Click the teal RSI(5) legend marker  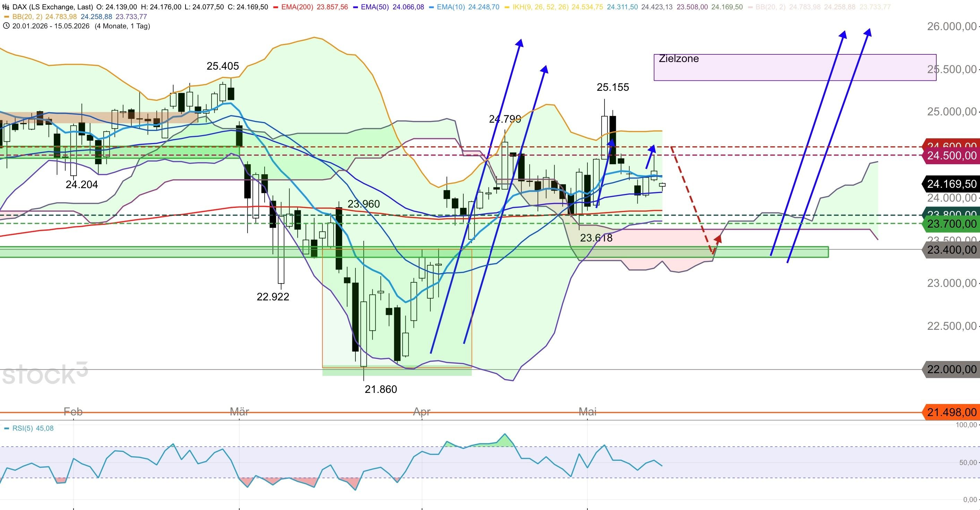[x=7, y=428]
